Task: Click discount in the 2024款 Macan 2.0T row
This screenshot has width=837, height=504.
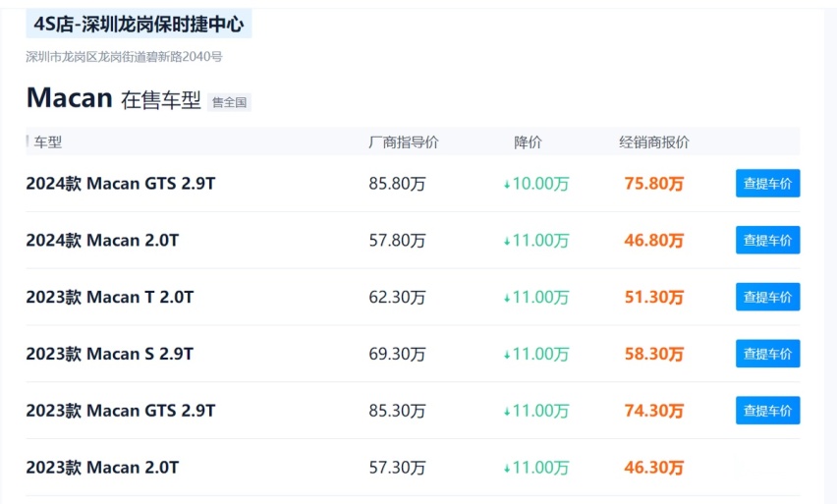Action: (536, 241)
